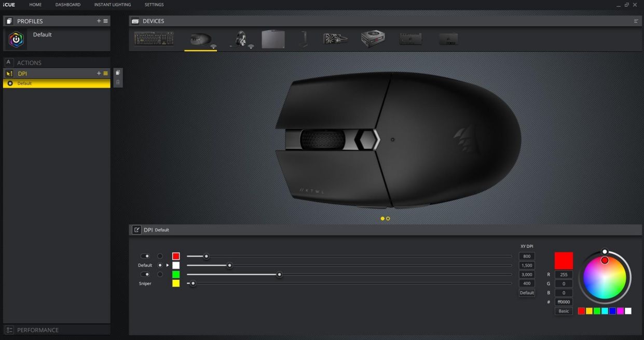Pick the cyan preset color swatch

click(x=605, y=311)
